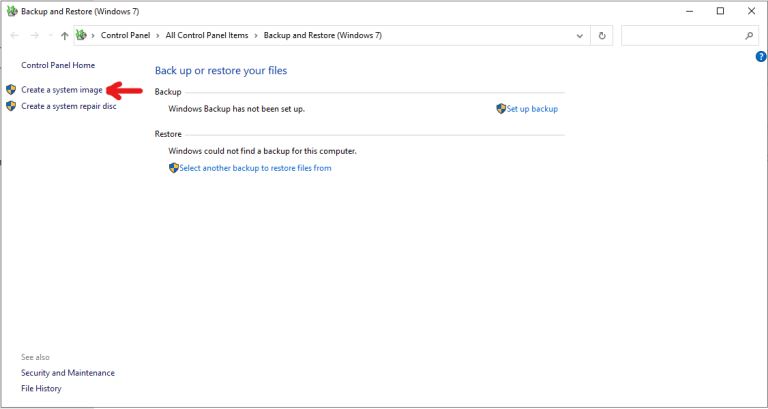Expand chevron after Control Panel breadcrumb
This screenshot has width=768, height=409.
pos(158,35)
